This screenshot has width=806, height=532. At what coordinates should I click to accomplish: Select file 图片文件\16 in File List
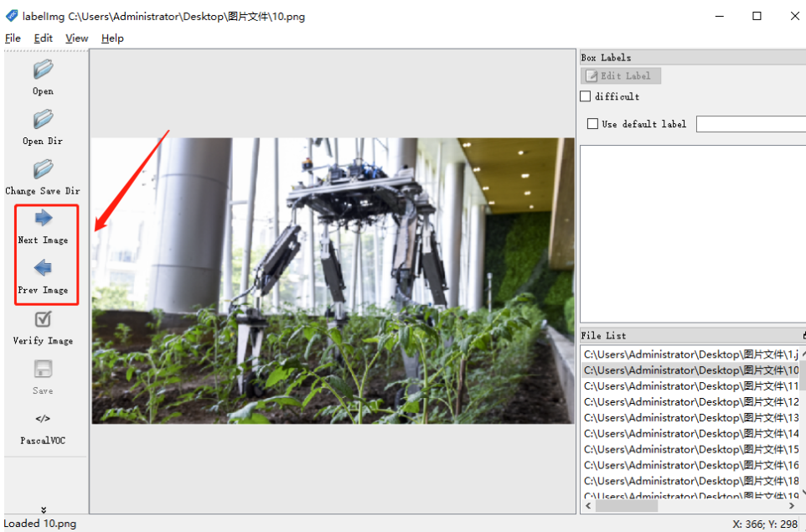690,465
